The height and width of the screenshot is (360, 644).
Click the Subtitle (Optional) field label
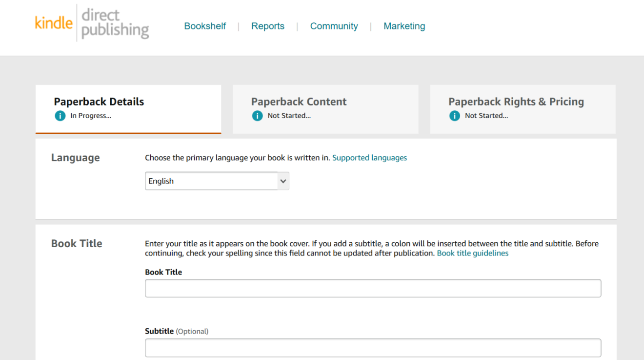click(176, 331)
